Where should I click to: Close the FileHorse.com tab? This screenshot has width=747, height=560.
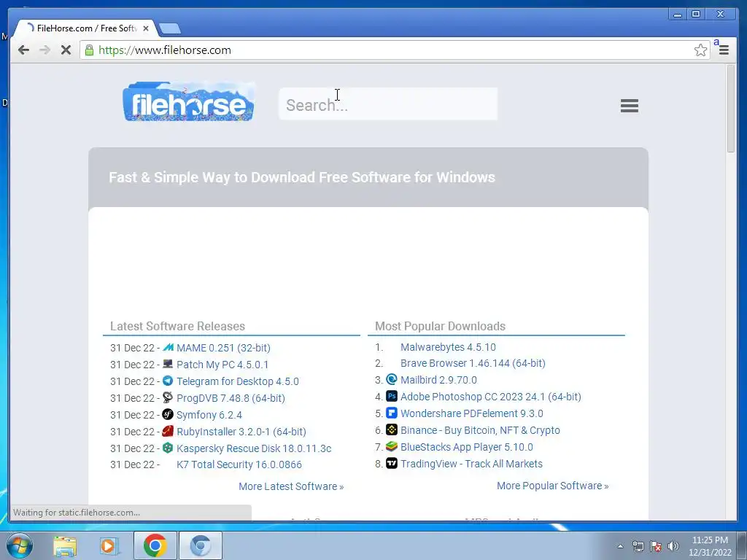146,28
